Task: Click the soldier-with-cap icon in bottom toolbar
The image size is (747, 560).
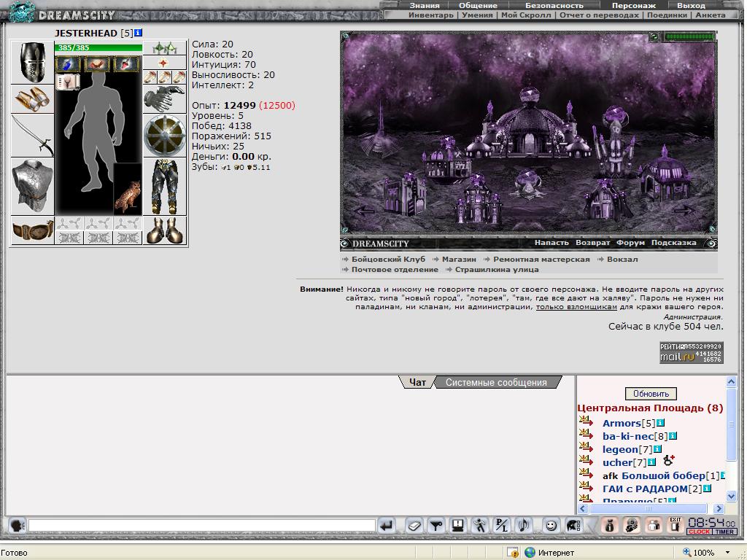Action: click(x=631, y=525)
